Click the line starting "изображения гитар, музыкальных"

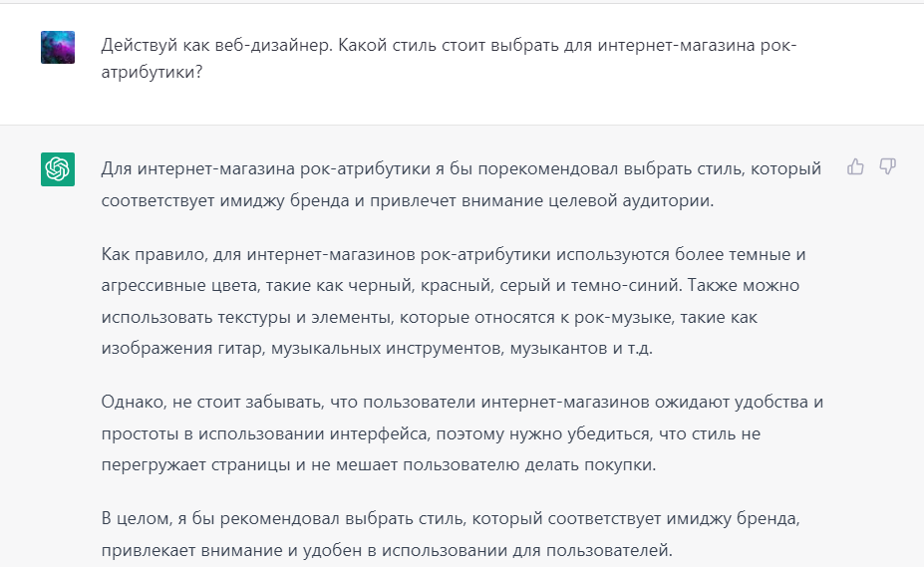377,349
